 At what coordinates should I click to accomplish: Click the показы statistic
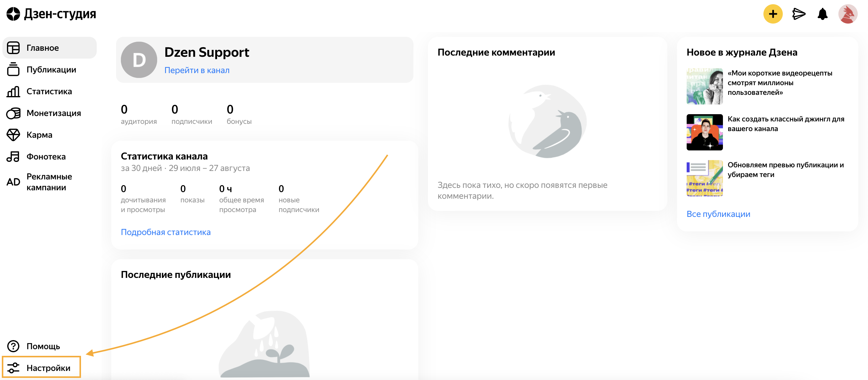(192, 194)
